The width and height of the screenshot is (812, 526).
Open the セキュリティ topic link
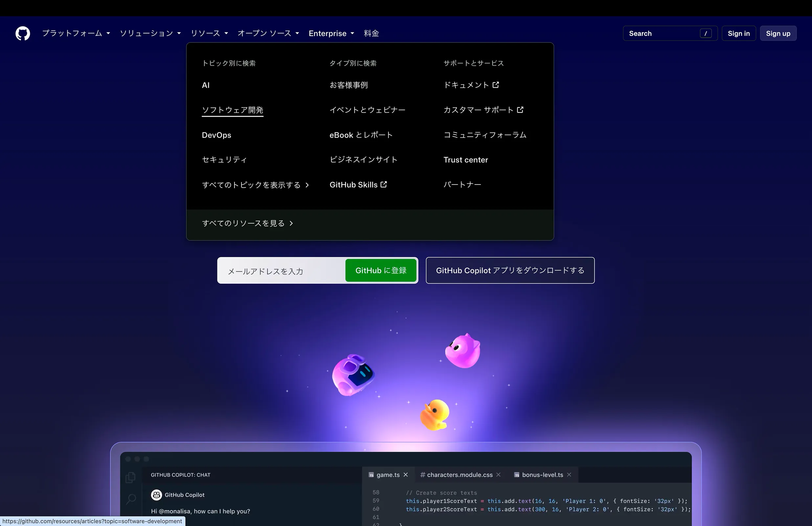tap(224, 160)
